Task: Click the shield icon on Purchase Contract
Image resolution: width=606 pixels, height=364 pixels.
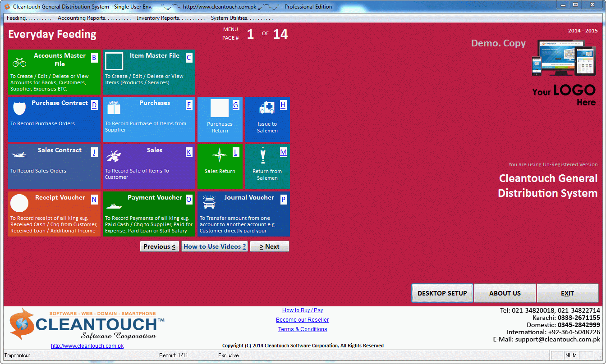Action: [x=19, y=109]
